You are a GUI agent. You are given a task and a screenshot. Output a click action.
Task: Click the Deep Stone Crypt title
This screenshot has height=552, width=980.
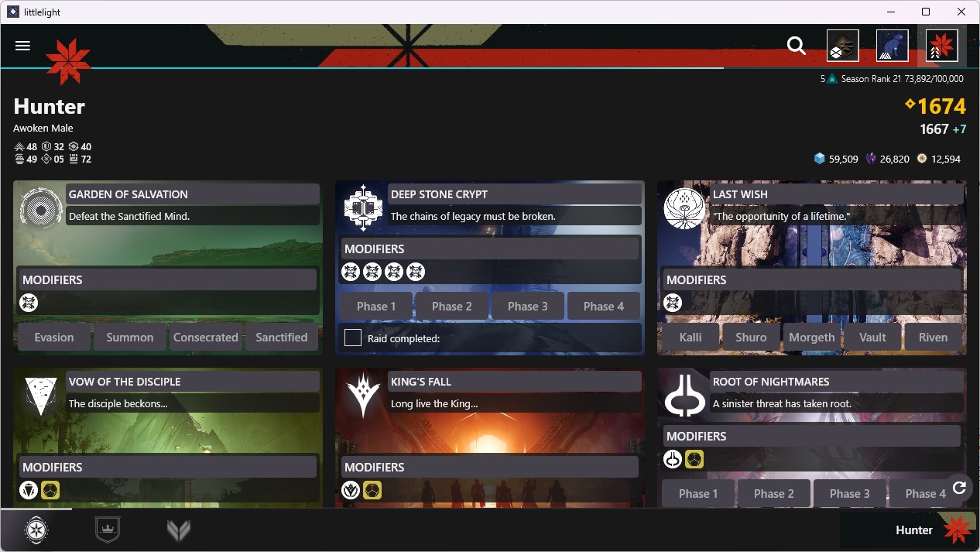tap(439, 194)
